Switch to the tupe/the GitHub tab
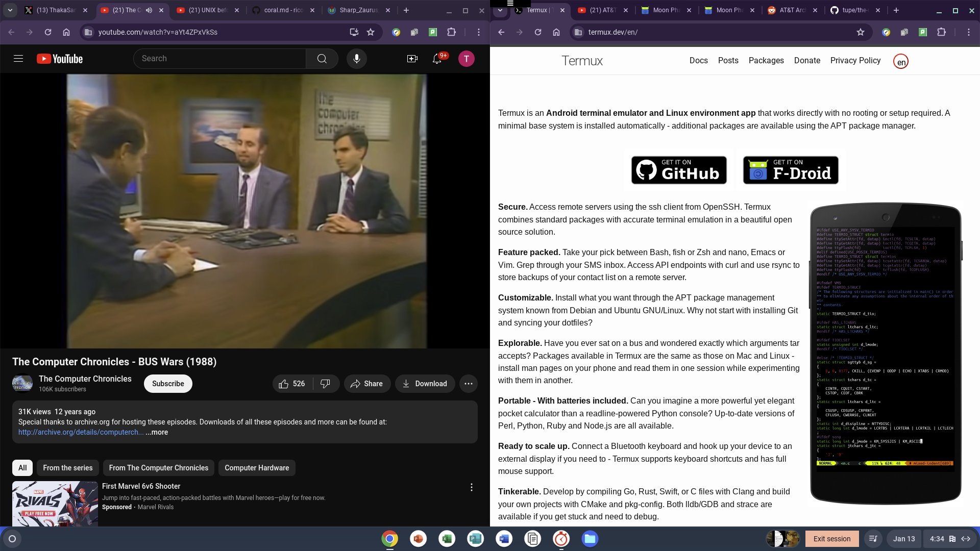This screenshot has height=551, width=980. tap(855, 10)
